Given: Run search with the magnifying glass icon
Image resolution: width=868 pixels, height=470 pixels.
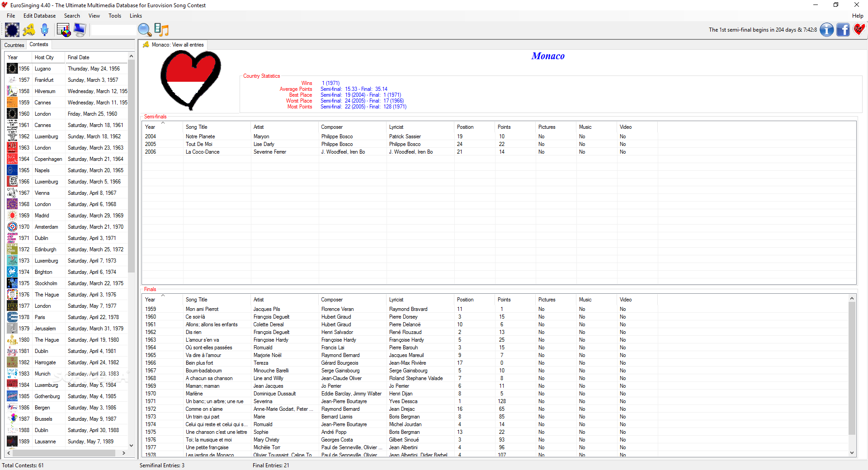Looking at the screenshot, I should point(145,30).
